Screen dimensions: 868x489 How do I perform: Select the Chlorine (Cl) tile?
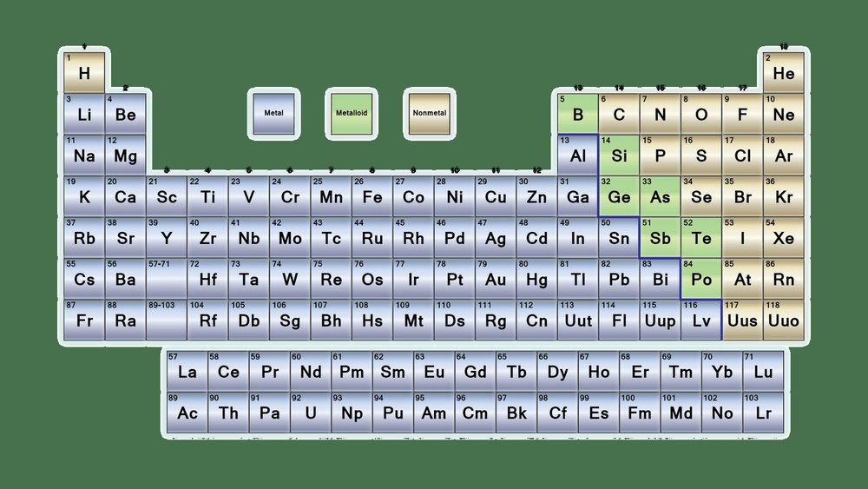[742, 155]
